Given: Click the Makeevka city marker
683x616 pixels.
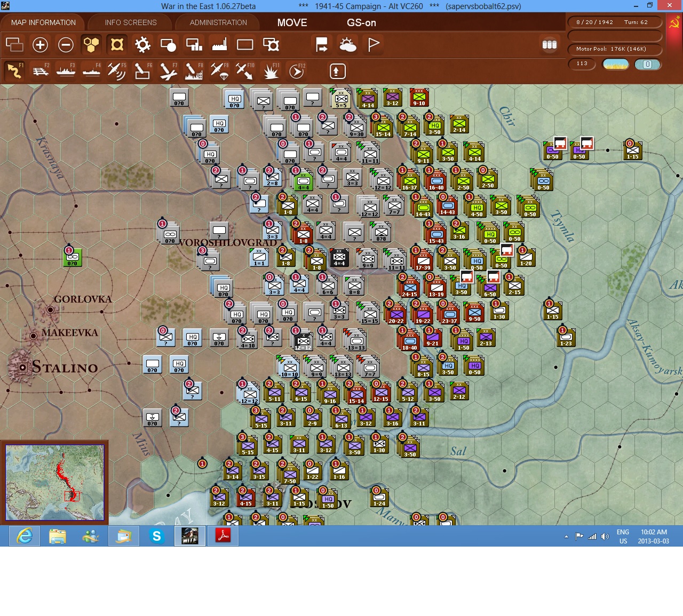Looking at the screenshot, I should pyautogui.click(x=33, y=336).
